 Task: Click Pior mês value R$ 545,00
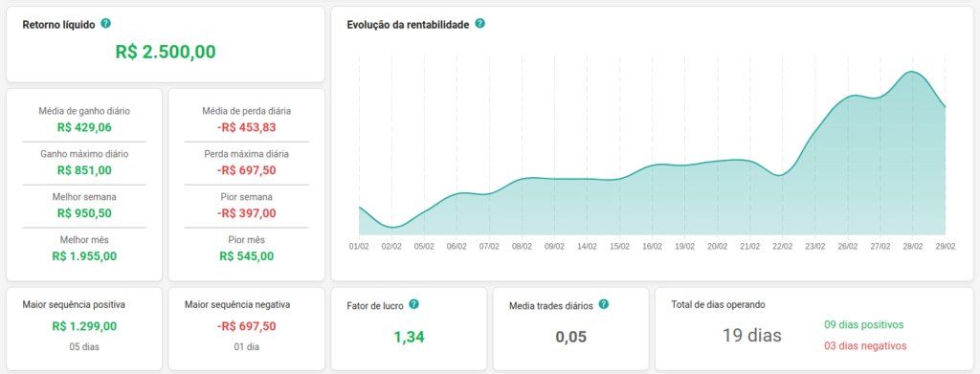(x=246, y=256)
